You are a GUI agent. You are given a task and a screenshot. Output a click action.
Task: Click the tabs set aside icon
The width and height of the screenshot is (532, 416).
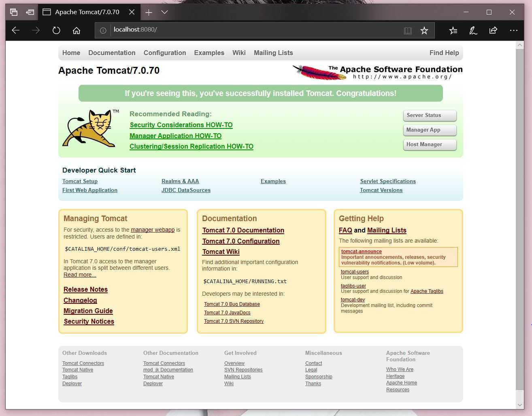(14, 12)
